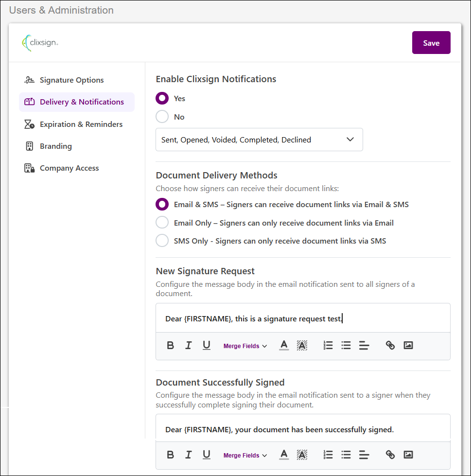
Task: Click the Signature Options pen icon
Action: (x=29, y=80)
